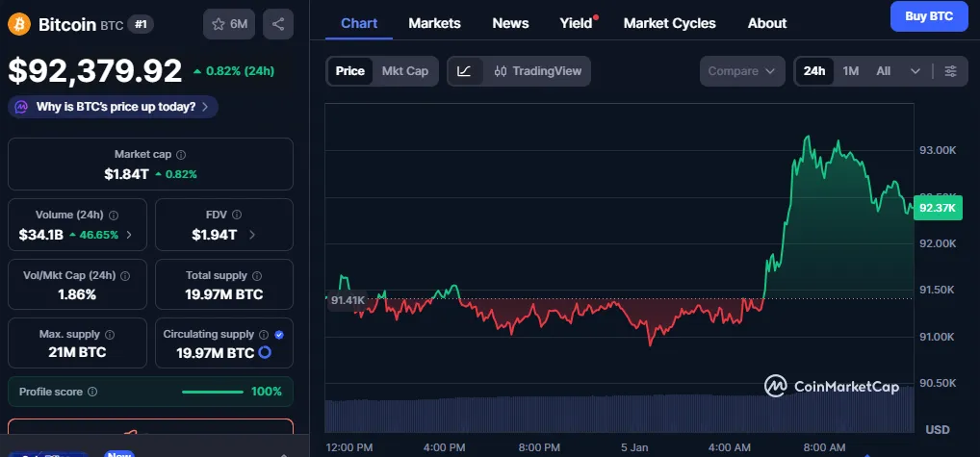Open the Compare dropdown
The height and width of the screenshot is (457, 980).
click(x=742, y=71)
